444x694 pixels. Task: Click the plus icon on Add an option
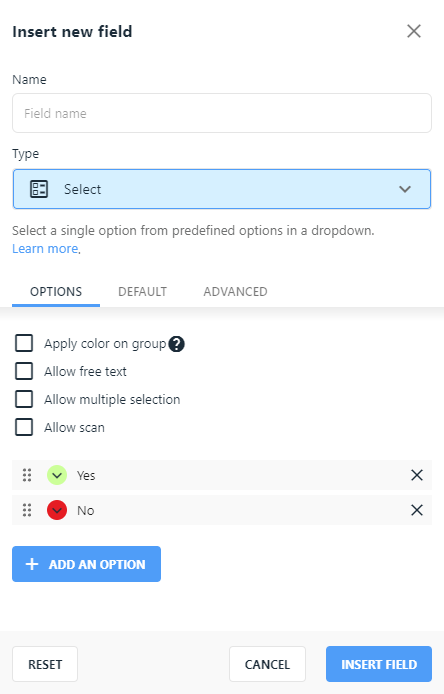click(32, 564)
